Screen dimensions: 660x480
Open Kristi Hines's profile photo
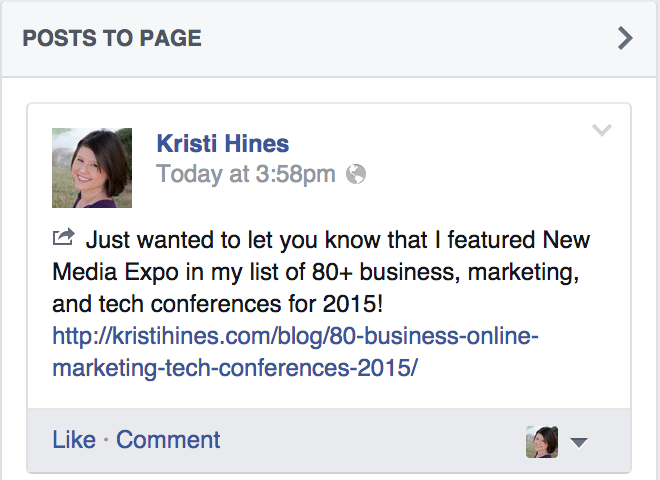click(x=92, y=167)
